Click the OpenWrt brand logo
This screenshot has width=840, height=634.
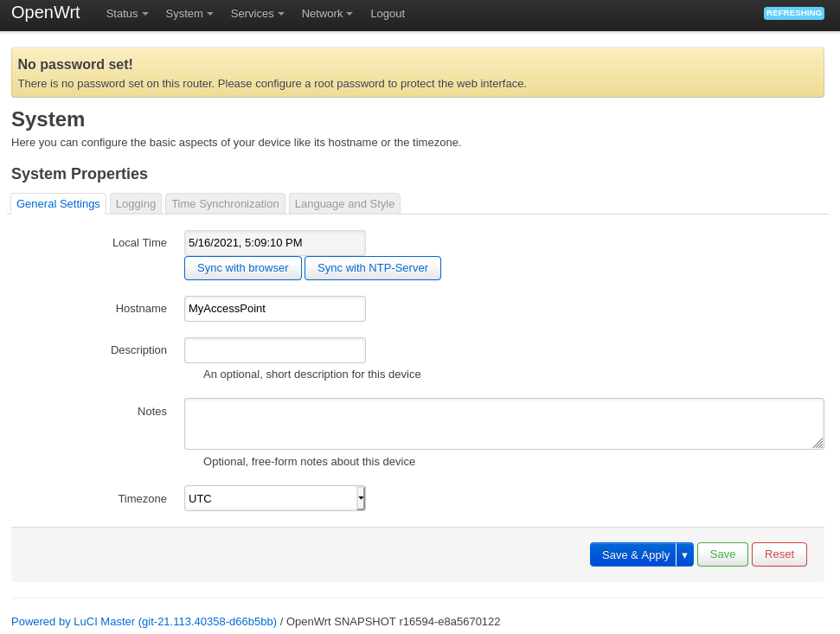point(46,13)
